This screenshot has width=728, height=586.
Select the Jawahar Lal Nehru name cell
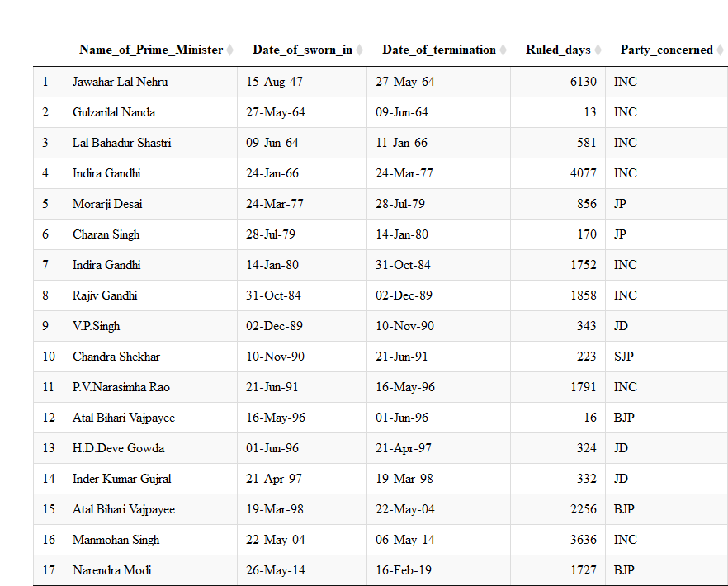click(121, 82)
